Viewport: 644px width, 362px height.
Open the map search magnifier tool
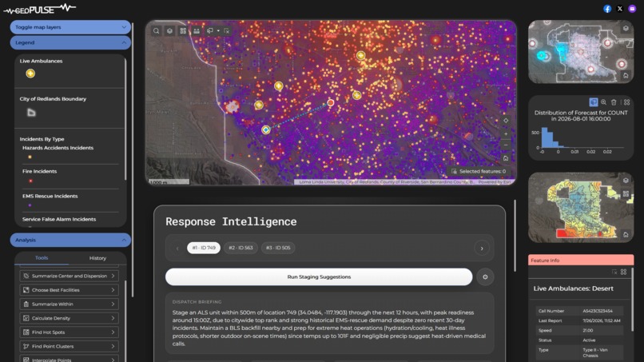point(156,31)
